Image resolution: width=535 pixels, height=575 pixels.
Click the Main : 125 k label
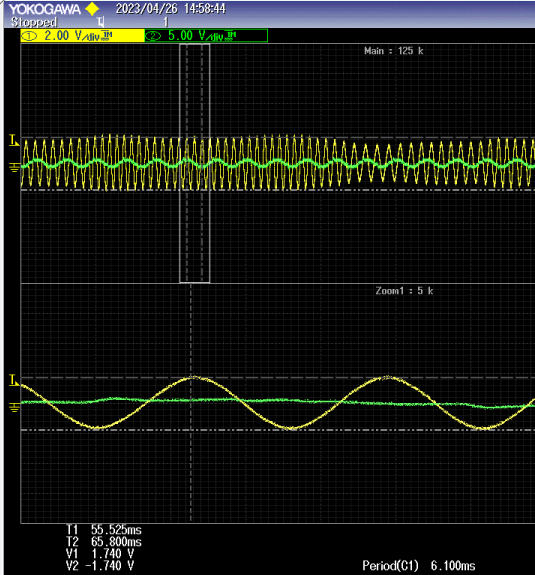coord(393,51)
